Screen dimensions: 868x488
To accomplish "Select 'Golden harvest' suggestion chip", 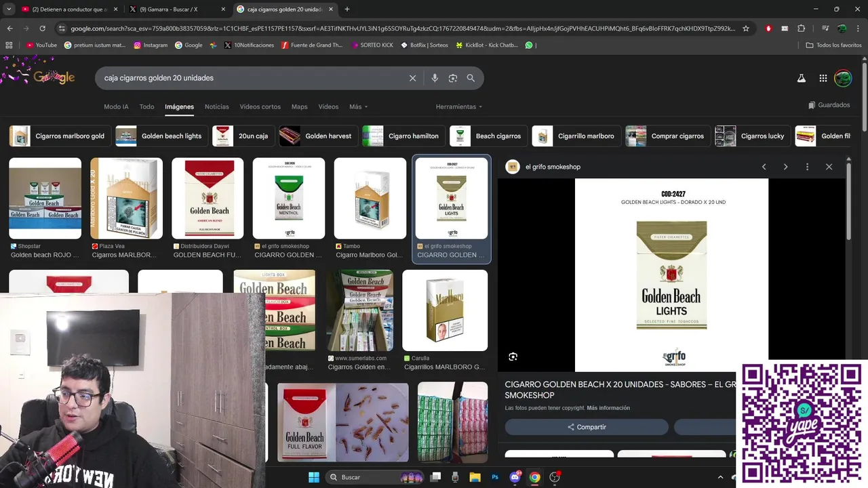I will (317, 136).
